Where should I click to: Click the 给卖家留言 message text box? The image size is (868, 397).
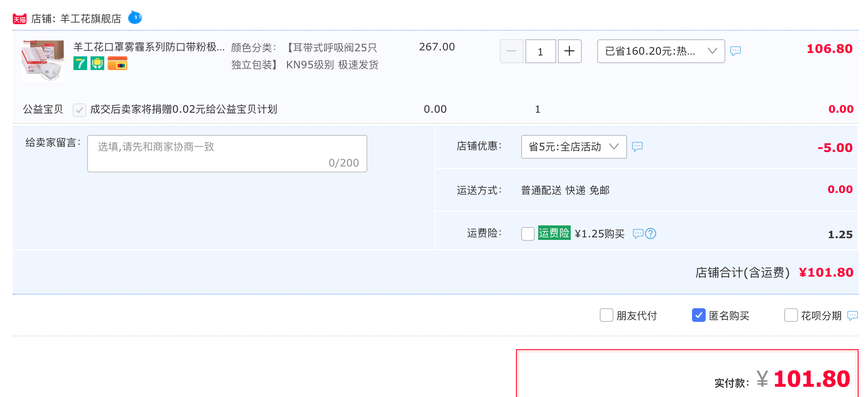tap(227, 154)
